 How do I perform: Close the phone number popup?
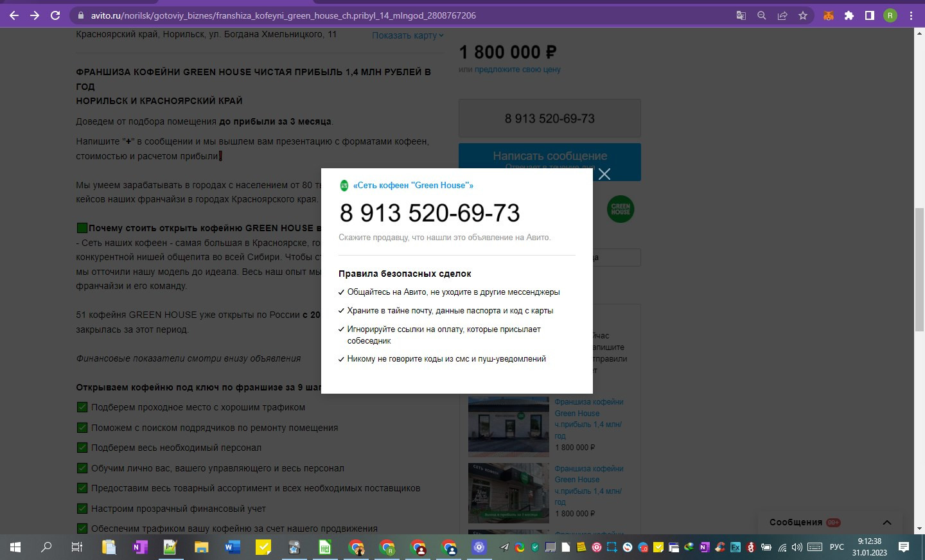604,174
